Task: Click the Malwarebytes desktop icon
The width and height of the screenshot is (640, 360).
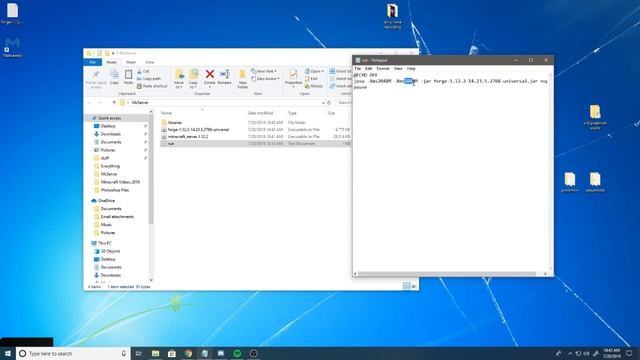Action: pos(12,47)
